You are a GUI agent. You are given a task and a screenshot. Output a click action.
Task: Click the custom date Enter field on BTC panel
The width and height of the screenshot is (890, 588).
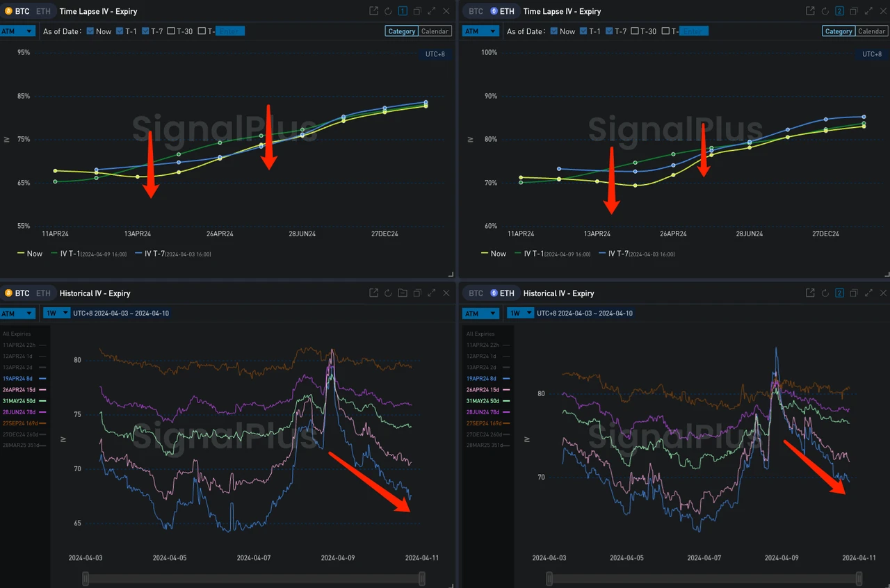tap(230, 31)
